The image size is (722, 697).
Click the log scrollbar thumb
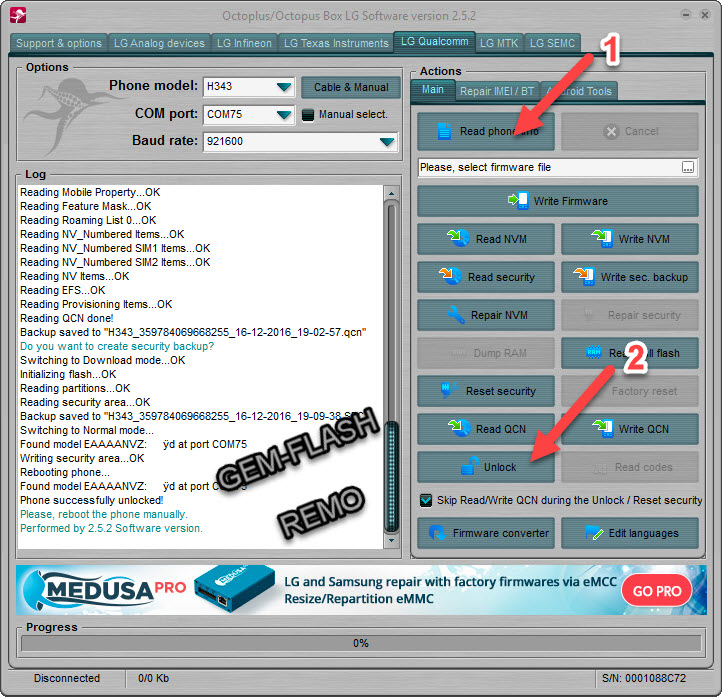392,477
